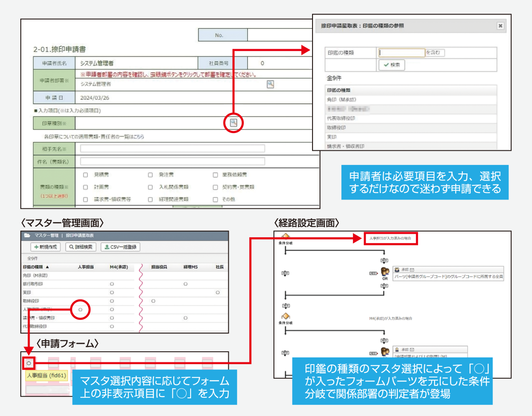Click the CSV一括登録 button
The width and height of the screenshot is (532, 416).
tap(120, 247)
